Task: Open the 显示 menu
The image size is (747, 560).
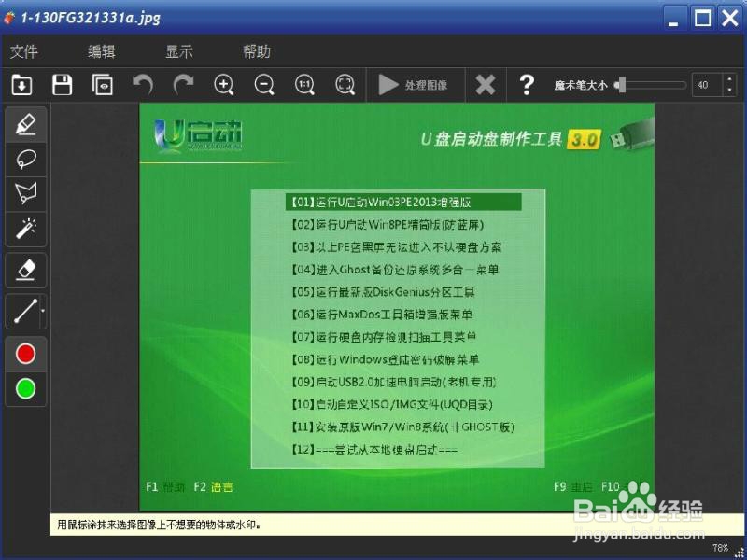Action: coord(178,51)
